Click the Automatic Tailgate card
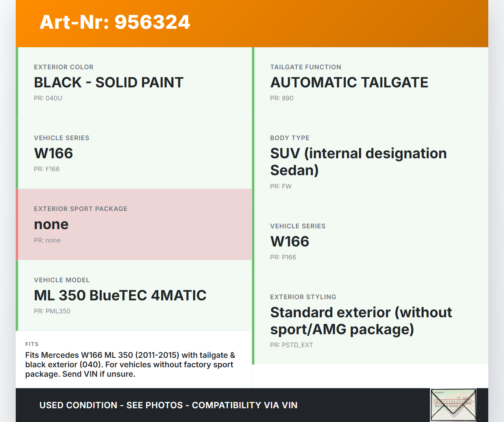The width and height of the screenshot is (504, 422). [370, 83]
